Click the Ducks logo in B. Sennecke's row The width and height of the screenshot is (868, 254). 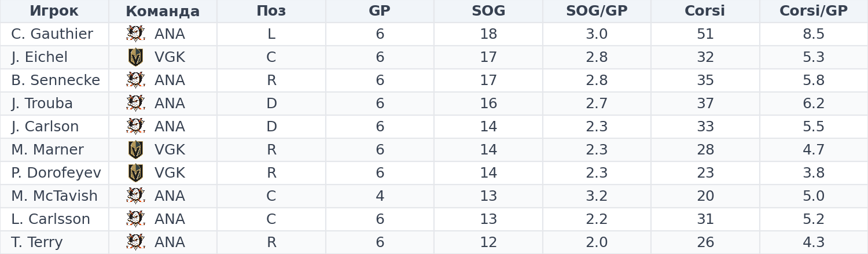tap(135, 80)
